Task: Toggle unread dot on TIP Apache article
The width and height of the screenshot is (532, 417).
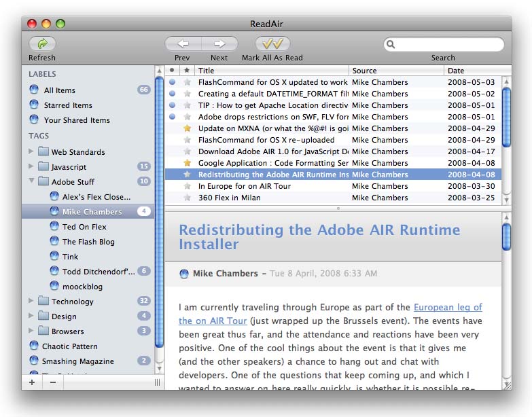Action: click(173, 105)
